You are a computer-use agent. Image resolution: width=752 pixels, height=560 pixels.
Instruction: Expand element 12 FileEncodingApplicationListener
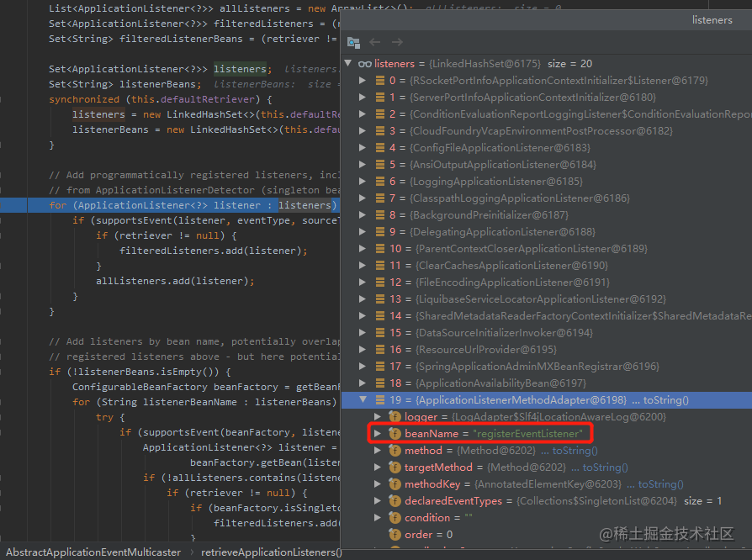[x=363, y=282]
